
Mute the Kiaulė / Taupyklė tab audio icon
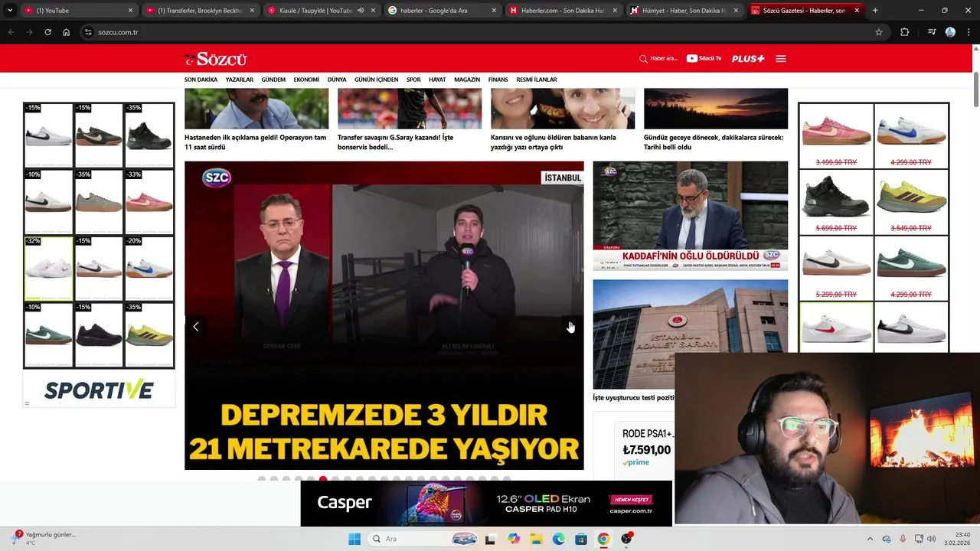coord(361,11)
